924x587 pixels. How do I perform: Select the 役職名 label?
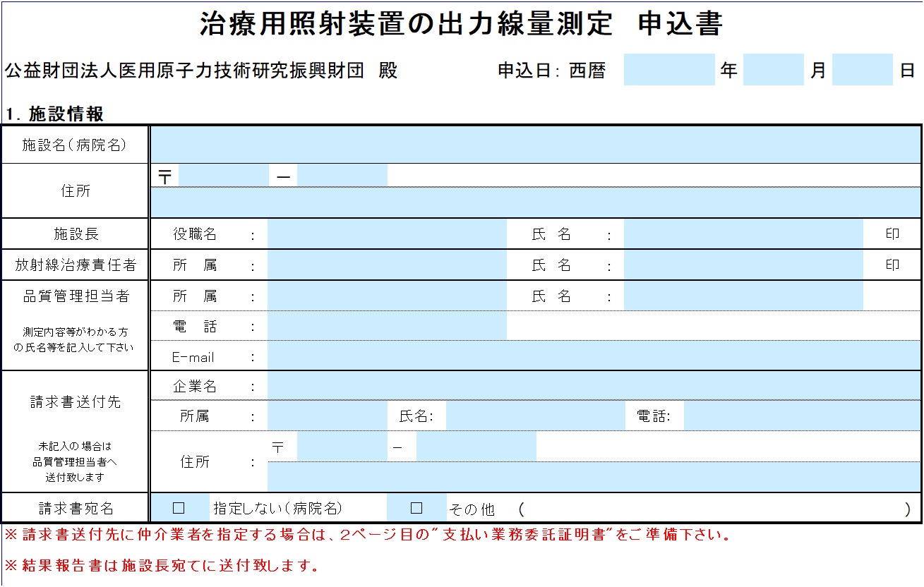point(196,235)
